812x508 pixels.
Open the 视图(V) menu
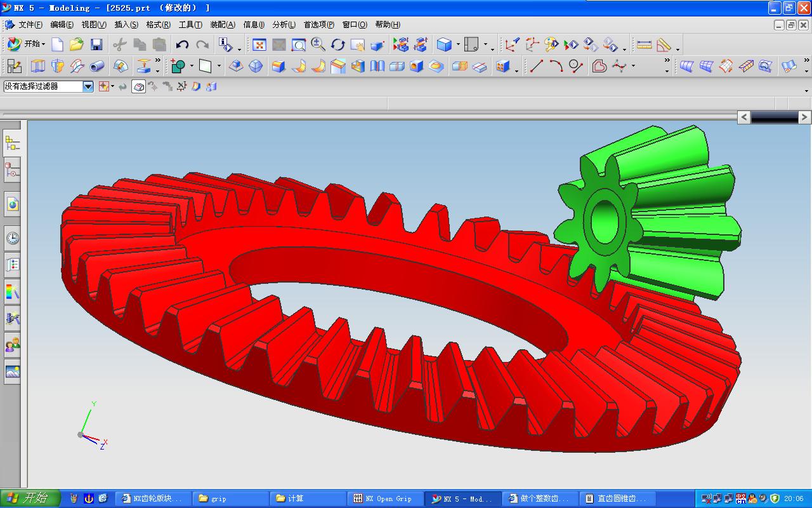pos(93,25)
